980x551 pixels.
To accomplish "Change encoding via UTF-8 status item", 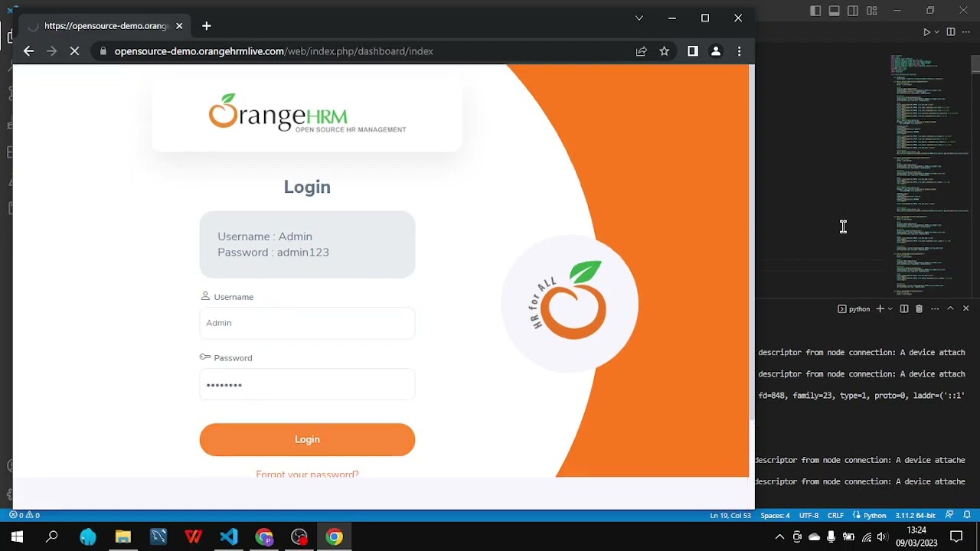I will pos(808,515).
